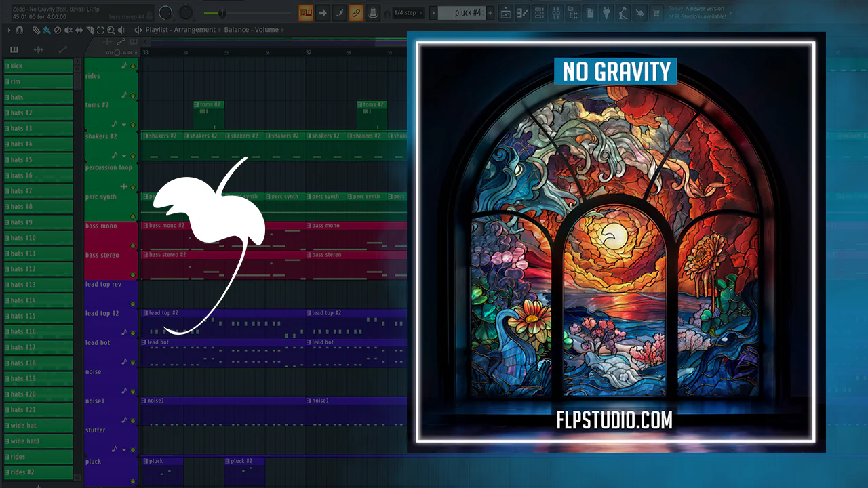Viewport: 868px width, 488px height.
Task: Select the kick pattern in picker
Action: coord(38,66)
